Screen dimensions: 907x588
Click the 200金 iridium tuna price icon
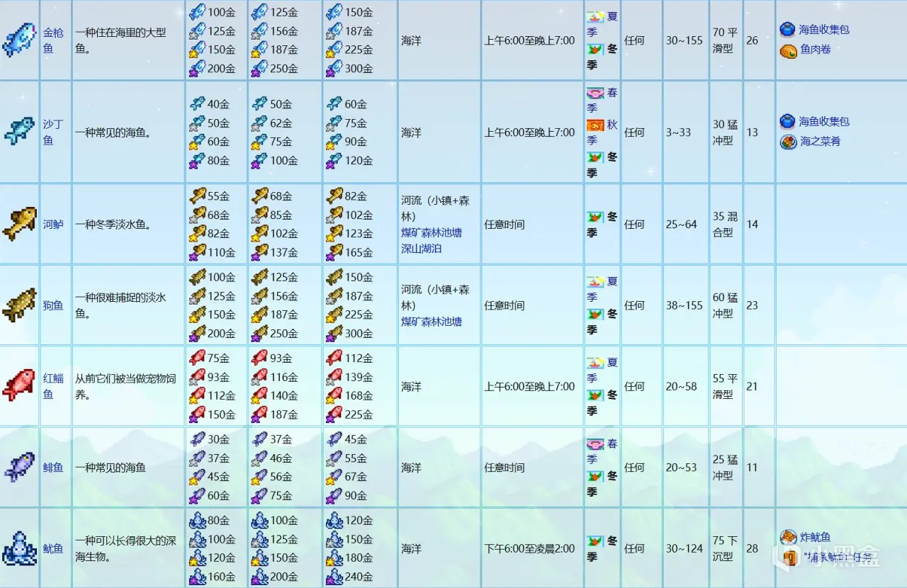click(x=196, y=69)
